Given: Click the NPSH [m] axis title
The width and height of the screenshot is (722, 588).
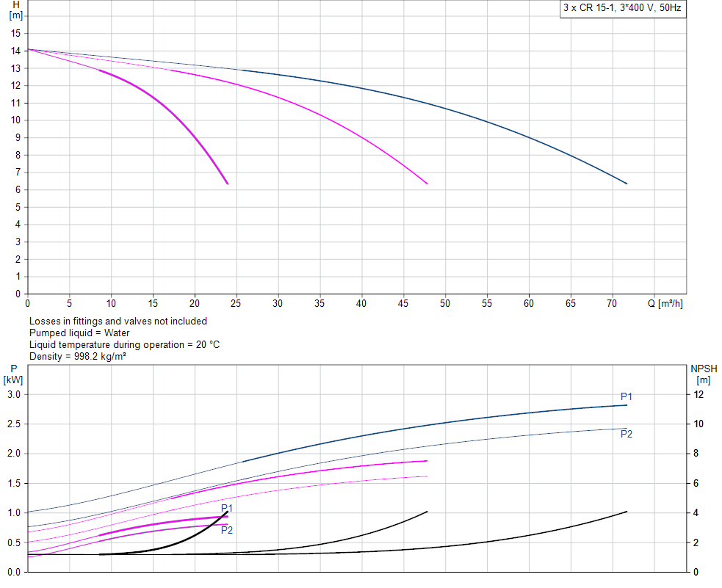Looking at the screenshot, I should pos(704,374).
